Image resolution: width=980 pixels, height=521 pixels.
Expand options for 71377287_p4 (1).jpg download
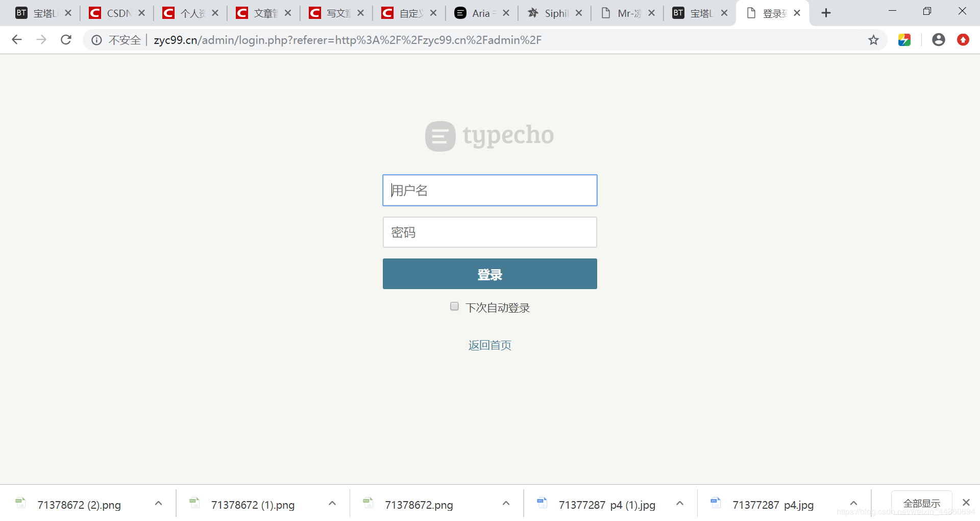pos(680,504)
